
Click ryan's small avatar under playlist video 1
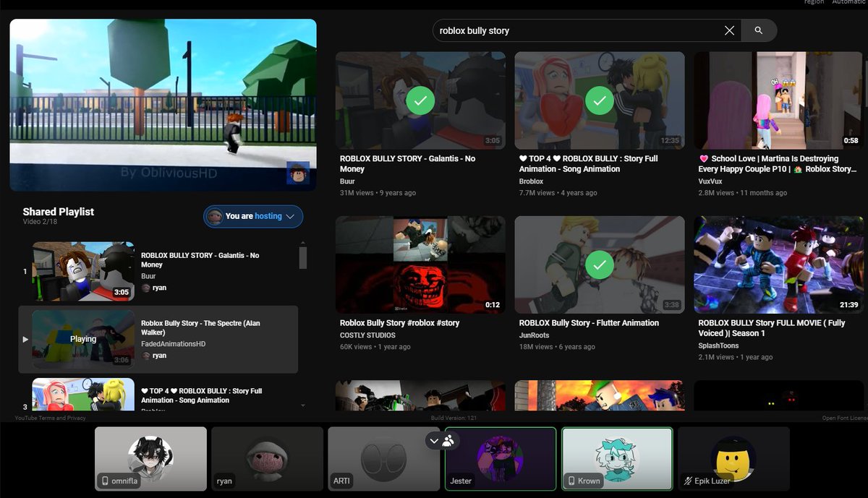click(145, 288)
